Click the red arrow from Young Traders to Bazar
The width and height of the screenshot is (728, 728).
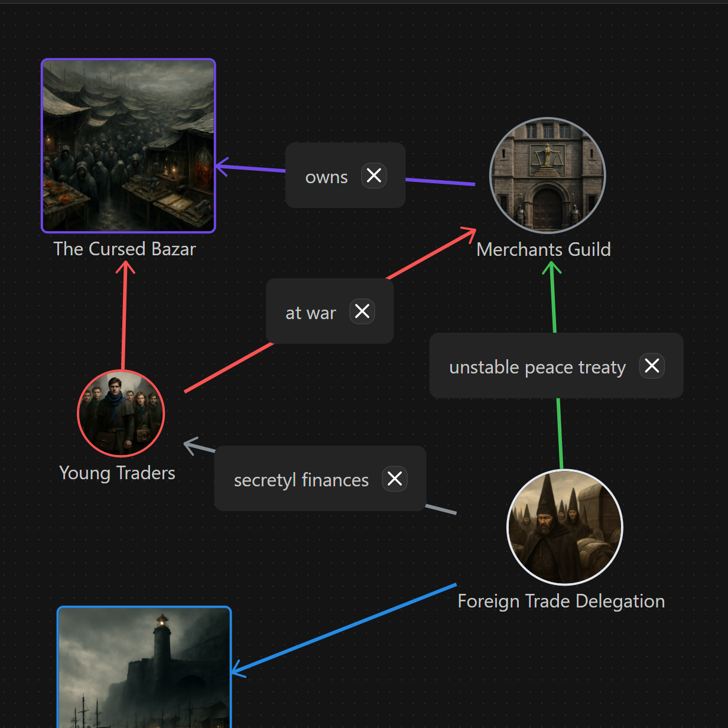click(x=124, y=319)
